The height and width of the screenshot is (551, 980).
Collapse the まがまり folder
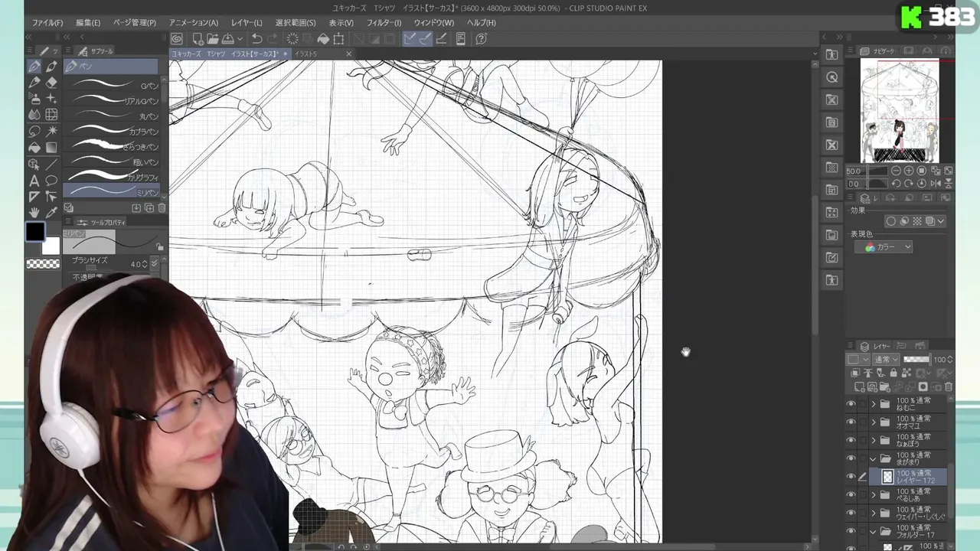(874, 458)
